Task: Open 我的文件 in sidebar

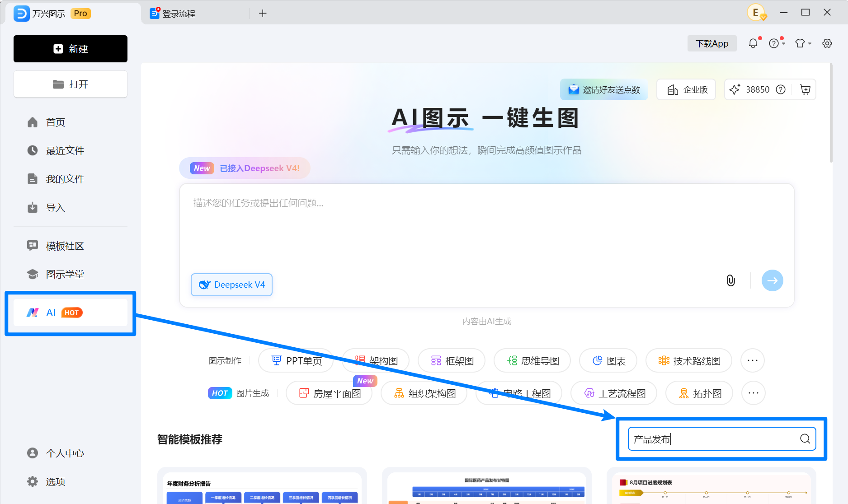Action: point(71,179)
